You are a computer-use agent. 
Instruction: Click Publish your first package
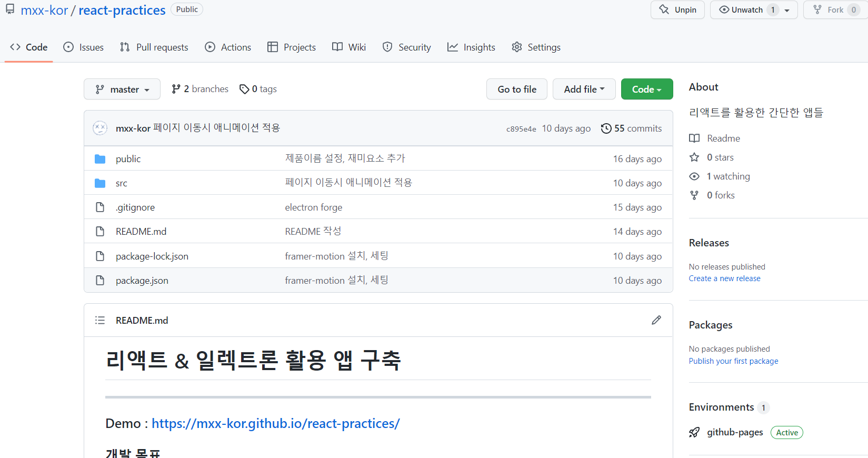coord(734,361)
